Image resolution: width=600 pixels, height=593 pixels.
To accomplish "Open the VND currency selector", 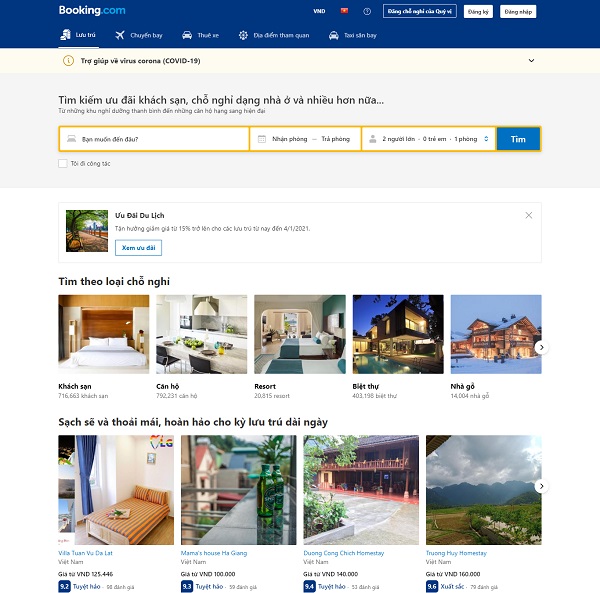I will tap(319, 11).
